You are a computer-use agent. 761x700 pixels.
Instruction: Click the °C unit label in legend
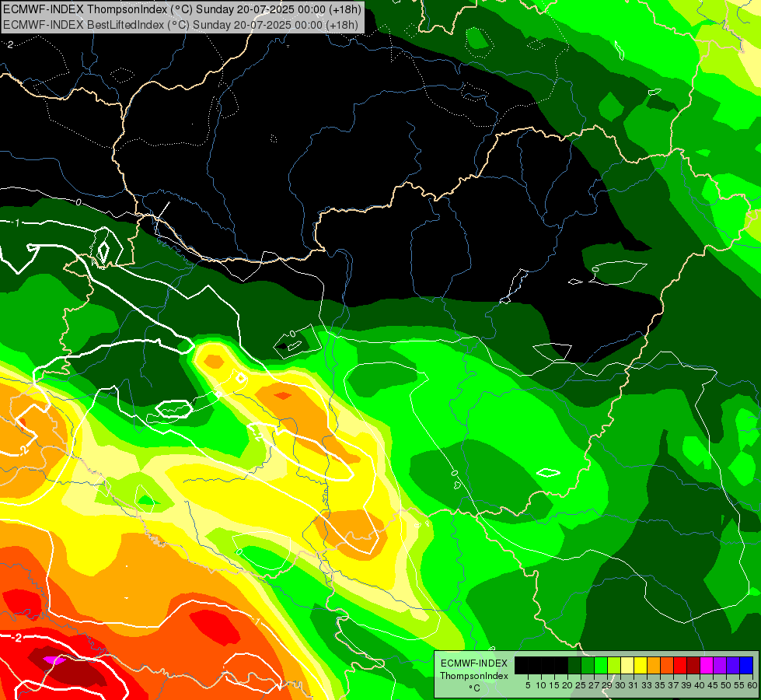pos(475,688)
